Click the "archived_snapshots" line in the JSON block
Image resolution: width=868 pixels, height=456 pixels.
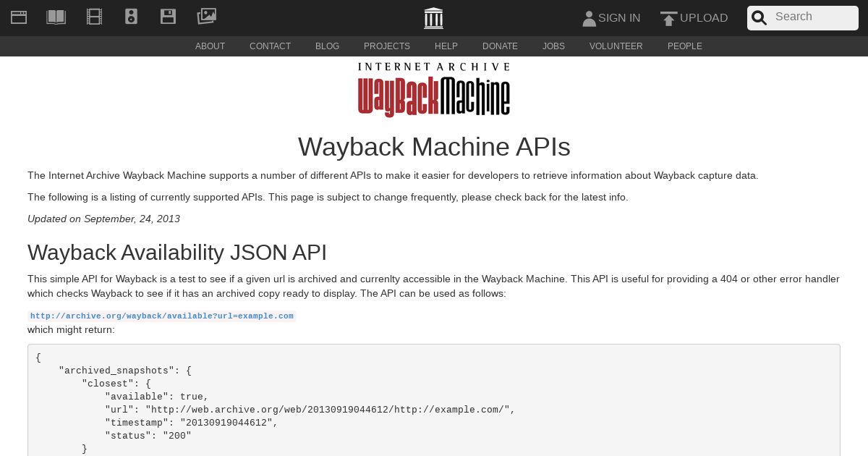[x=125, y=371]
